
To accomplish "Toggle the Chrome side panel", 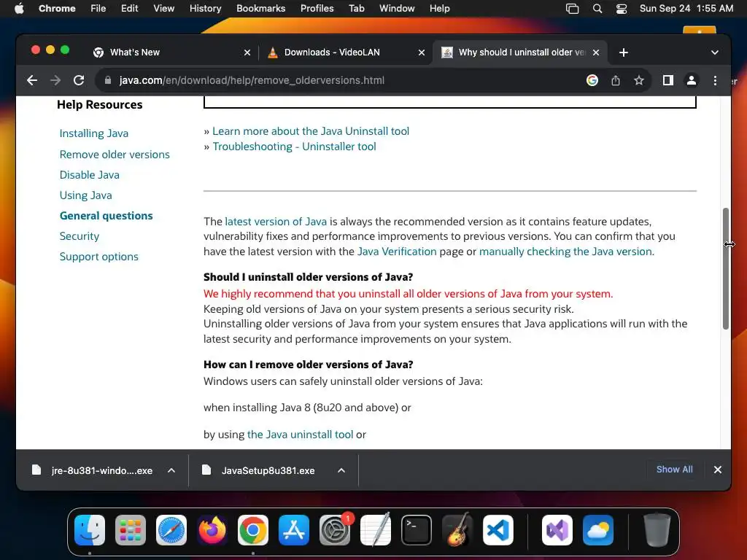I will click(668, 80).
